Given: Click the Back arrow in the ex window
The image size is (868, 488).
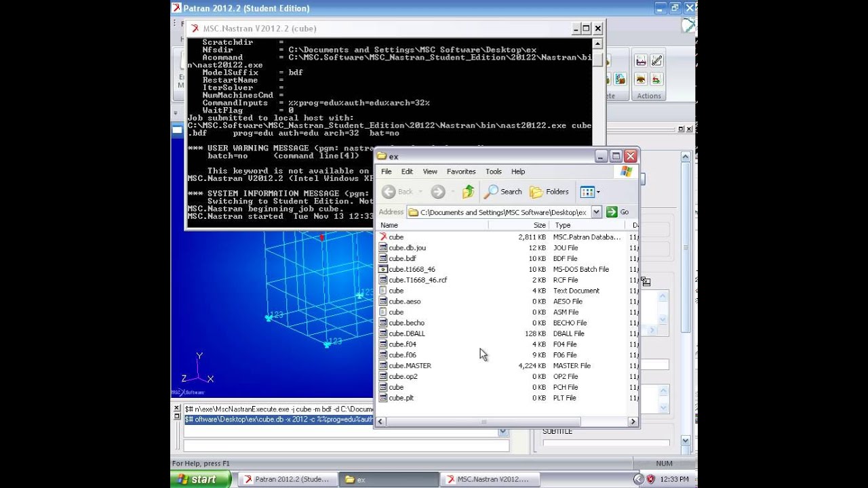Looking at the screenshot, I should pyautogui.click(x=389, y=192).
